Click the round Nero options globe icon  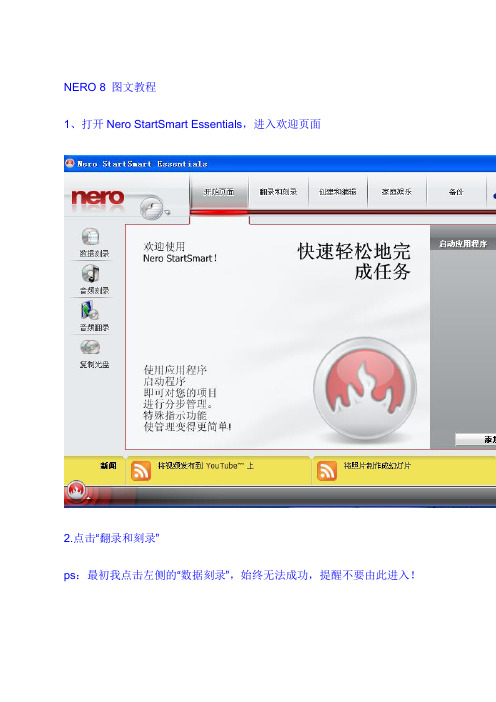[x=151, y=208]
